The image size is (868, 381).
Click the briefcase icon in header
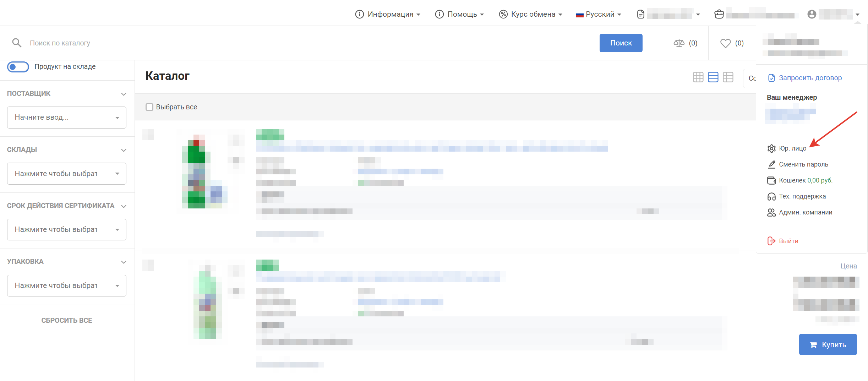click(x=719, y=14)
